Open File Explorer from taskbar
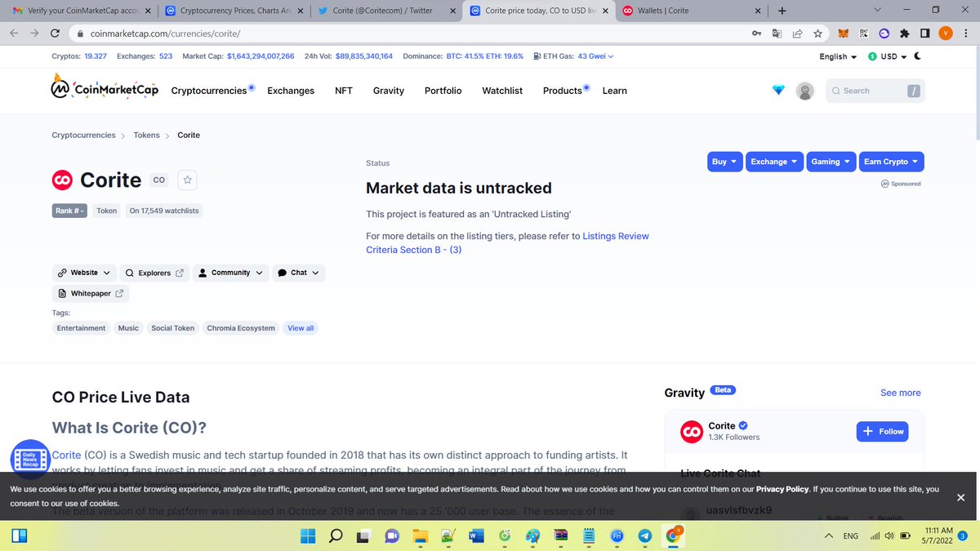The image size is (980, 551). [420, 535]
